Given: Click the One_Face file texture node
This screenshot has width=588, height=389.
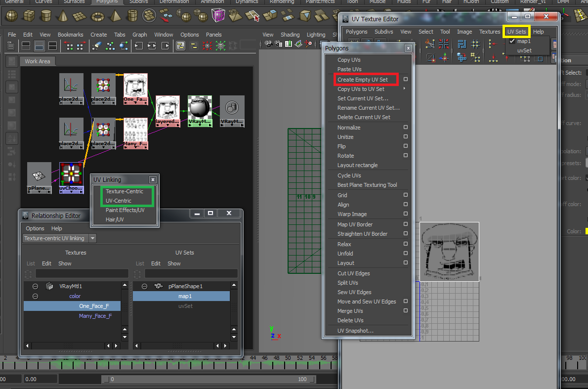Looking at the screenshot, I should (135, 86).
